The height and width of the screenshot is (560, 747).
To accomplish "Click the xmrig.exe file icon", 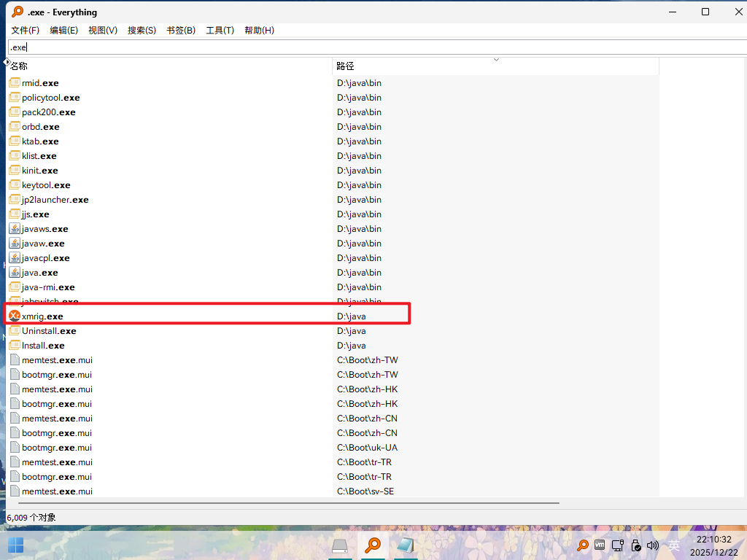I will click(15, 316).
